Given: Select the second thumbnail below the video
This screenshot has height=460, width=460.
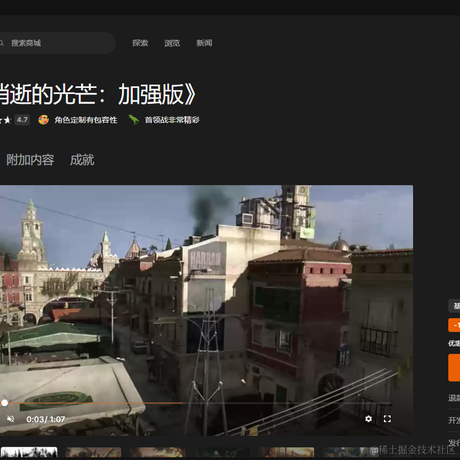Looking at the screenshot, I should click(93, 452).
